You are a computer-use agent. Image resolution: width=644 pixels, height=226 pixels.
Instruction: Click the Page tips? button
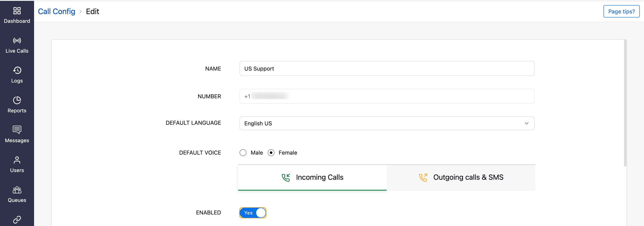pyautogui.click(x=621, y=11)
